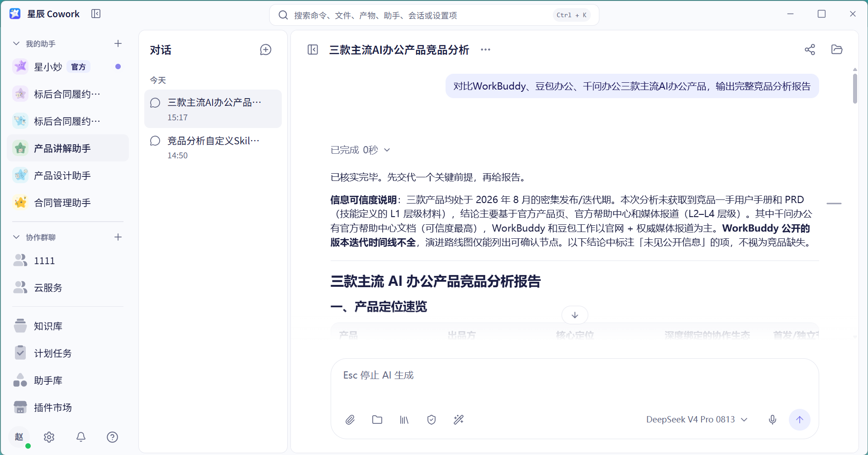
Task: Attach a file with the paperclip icon
Action: coord(350,420)
